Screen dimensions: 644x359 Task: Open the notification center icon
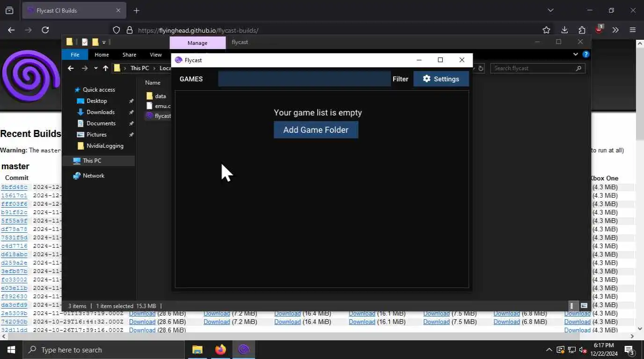pyautogui.click(x=629, y=350)
